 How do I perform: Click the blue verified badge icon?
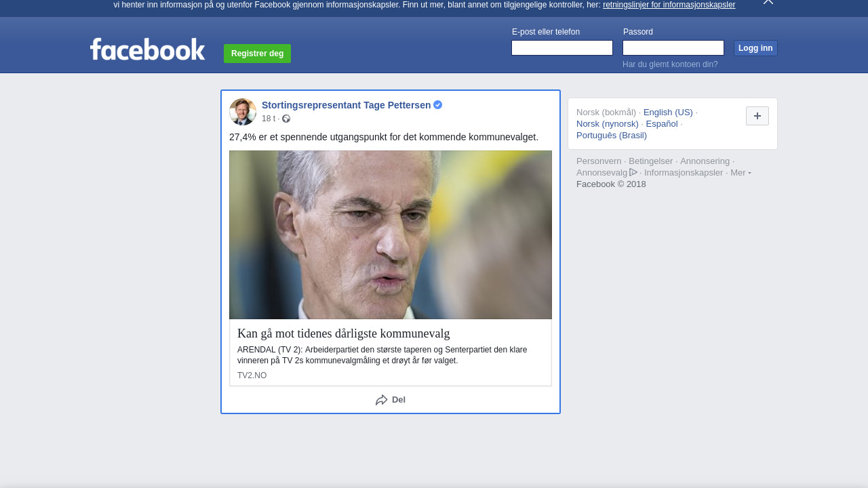tap(438, 105)
